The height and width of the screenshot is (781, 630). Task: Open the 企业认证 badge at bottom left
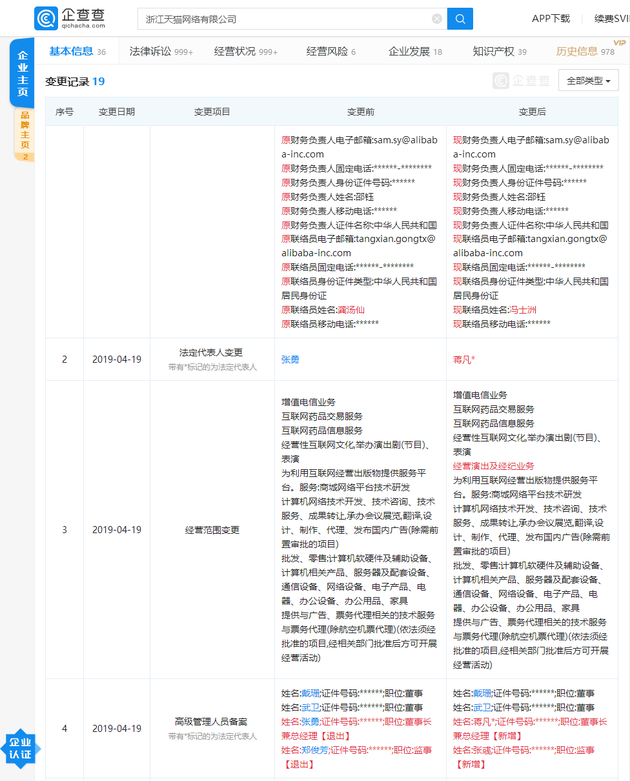[20, 749]
